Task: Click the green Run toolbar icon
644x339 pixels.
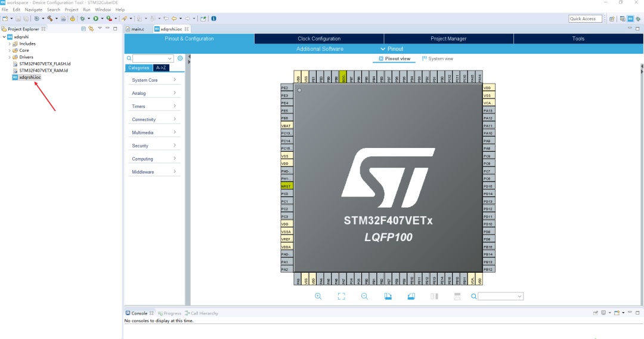Action: click(x=95, y=19)
